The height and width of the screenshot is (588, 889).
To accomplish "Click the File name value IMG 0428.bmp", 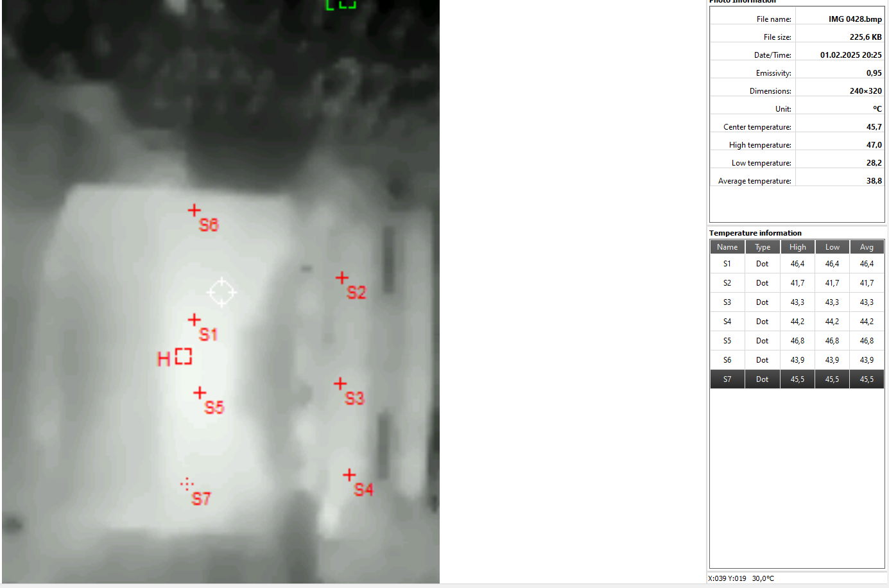I will pyautogui.click(x=855, y=19).
